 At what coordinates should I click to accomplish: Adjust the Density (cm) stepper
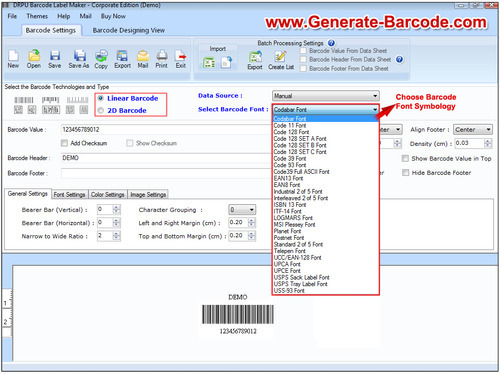click(488, 143)
